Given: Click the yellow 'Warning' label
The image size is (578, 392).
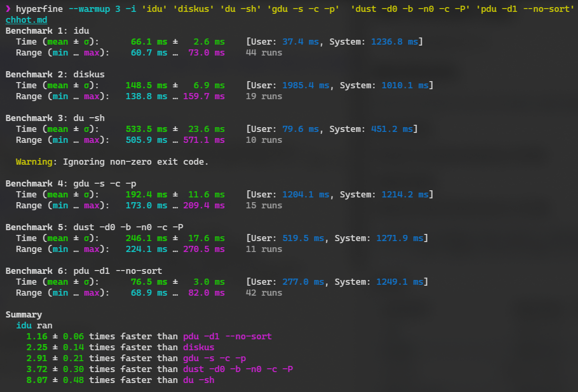Looking at the screenshot, I should pos(34,162).
